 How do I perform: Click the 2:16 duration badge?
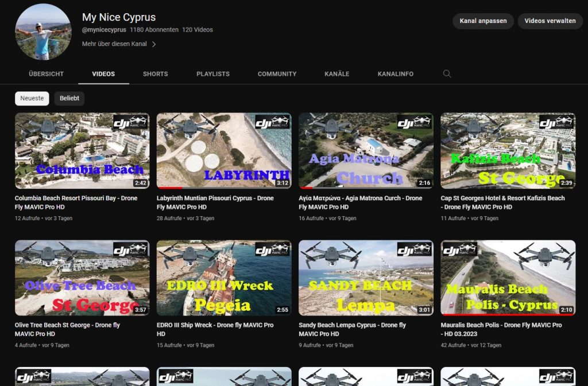click(x=424, y=183)
